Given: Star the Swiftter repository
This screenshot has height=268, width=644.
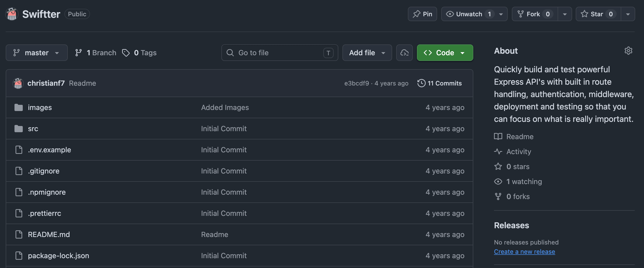Looking at the screenshot, I should pyautogui.click(x=598, y=14).
